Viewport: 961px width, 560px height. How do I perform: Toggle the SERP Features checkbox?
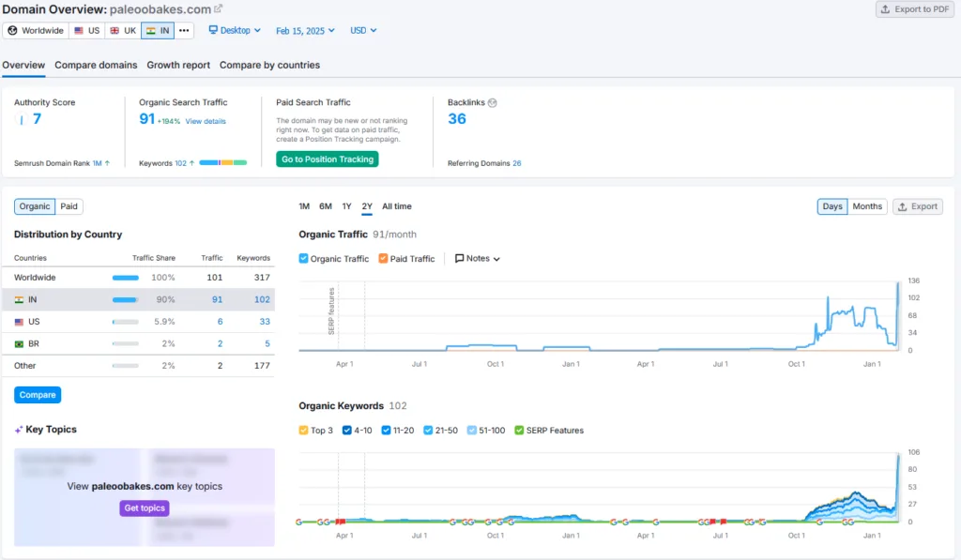pyautogui.click(x=519, y=431)
